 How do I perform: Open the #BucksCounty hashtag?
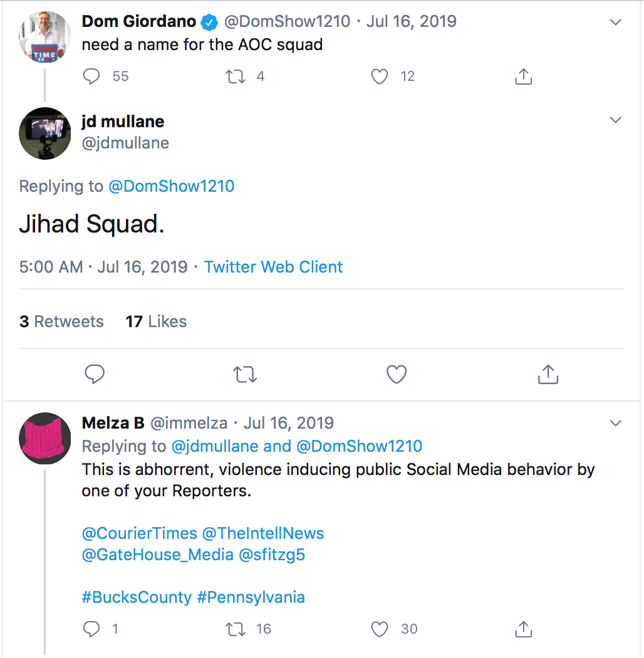pyautogui.click(x=137, y=597)
